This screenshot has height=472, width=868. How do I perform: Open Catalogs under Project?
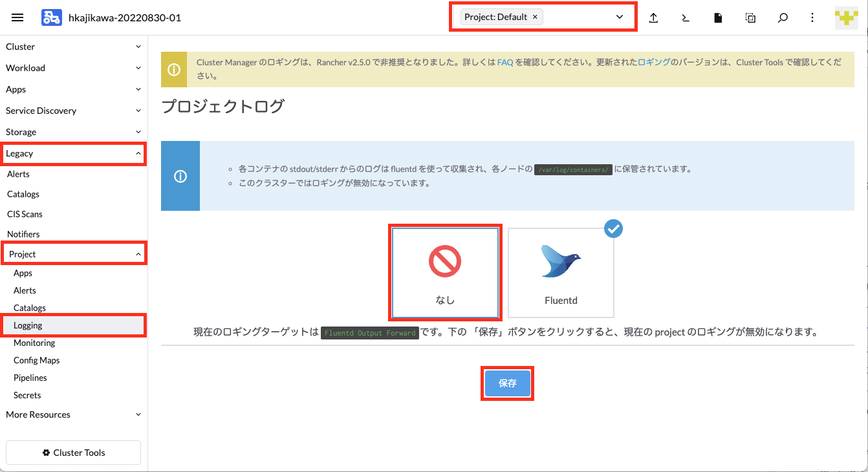click(x=30, y=308)
